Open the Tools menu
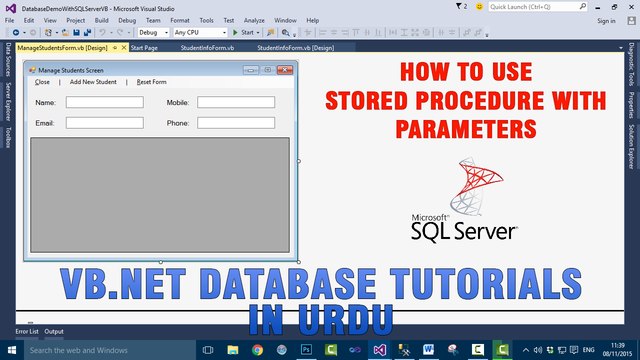 pos(206,20)
